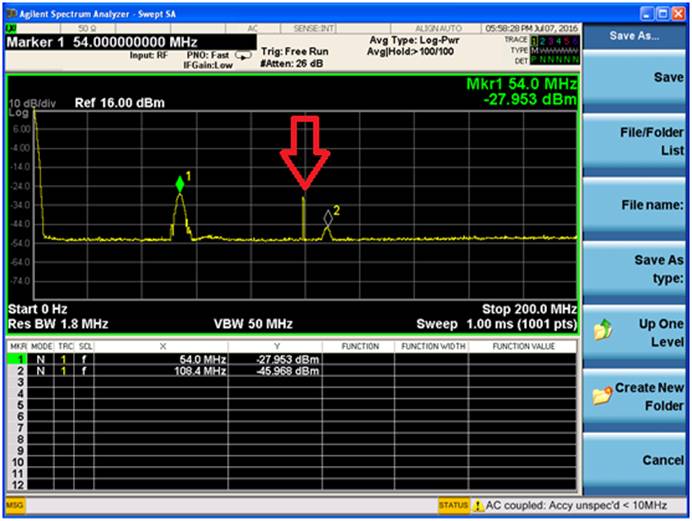Click the Up One Level softkey
The width and height of the screenshot is (692, 521).
(x=634, y=333)
